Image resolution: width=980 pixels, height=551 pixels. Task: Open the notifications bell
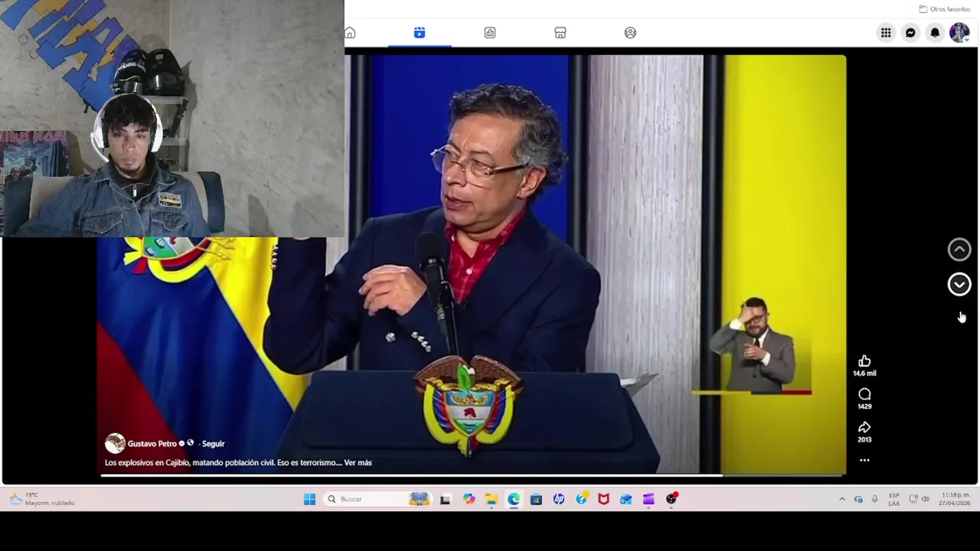(935, 33)
